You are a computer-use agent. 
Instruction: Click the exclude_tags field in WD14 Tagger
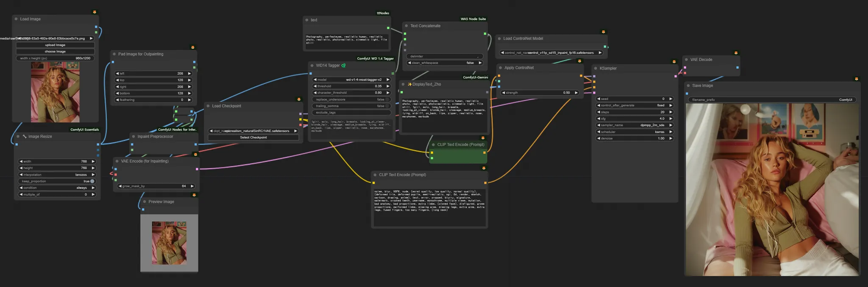(x=351, y=113)
